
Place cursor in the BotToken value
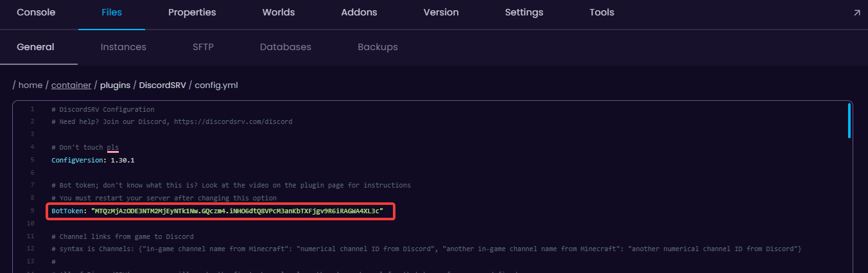coord(238,211)
